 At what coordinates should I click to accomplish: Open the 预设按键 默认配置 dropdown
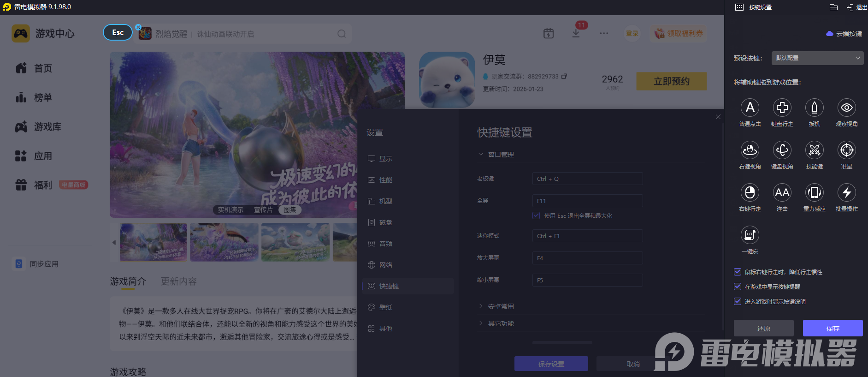[818, 58]
